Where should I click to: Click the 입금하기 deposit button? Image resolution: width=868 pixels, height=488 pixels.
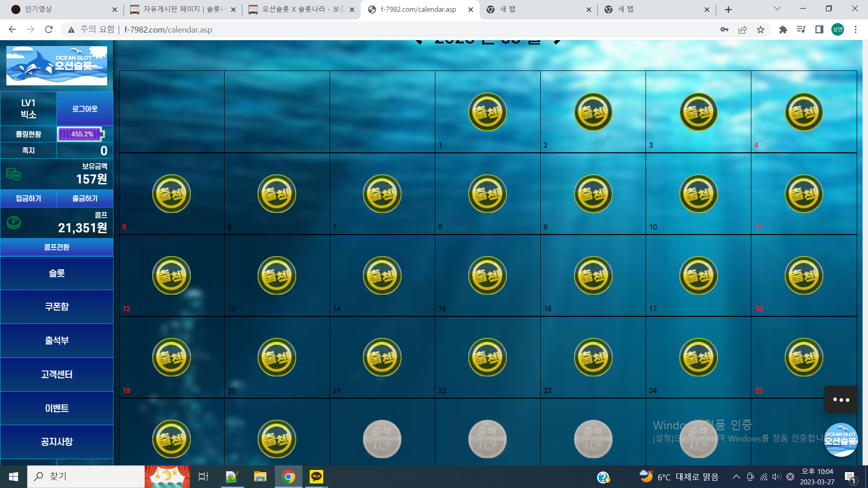(x=28, y=198)
